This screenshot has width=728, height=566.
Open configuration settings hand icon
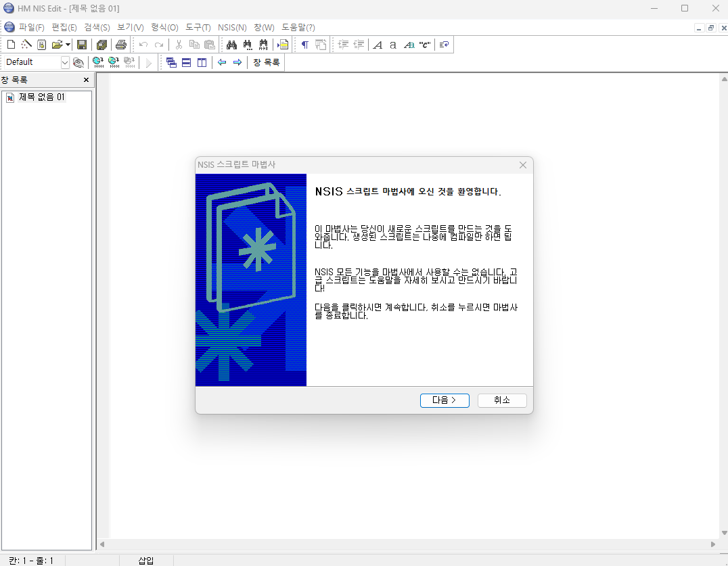tap(78, 62)
